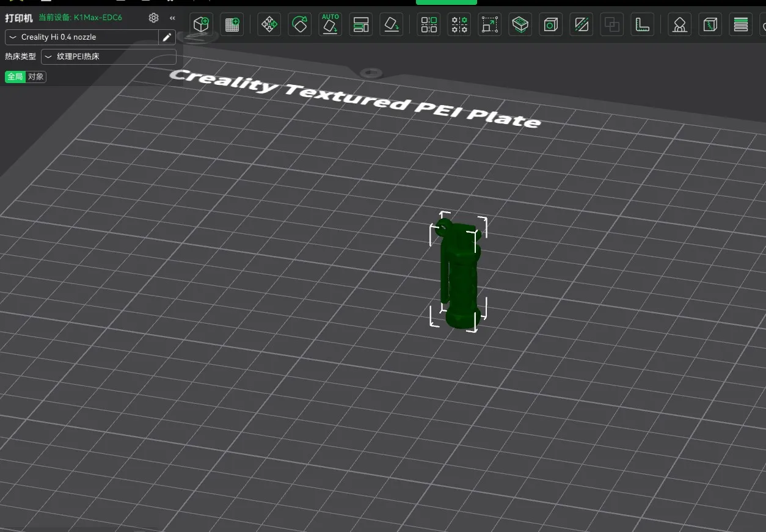Screen dimensions: 766x532
Task: Click the green stacked layers icon
Action: (x=740, y=24)
